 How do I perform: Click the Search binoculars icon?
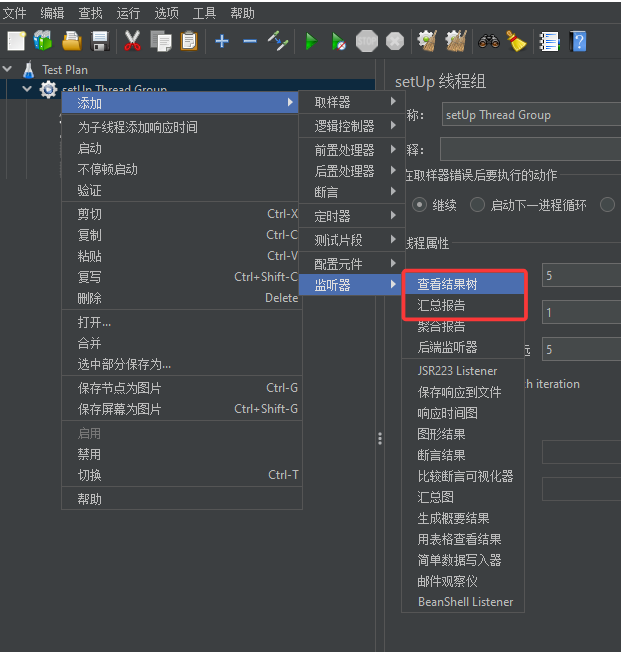point(489,41)
